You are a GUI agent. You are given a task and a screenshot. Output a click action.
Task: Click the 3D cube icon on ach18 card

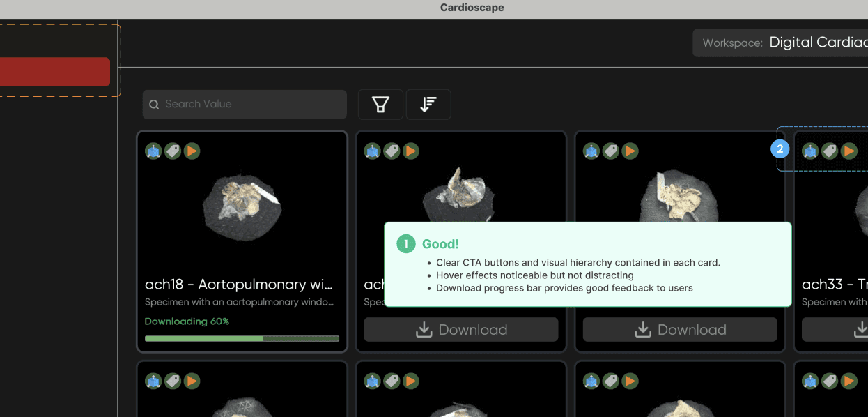pos(153,151)
